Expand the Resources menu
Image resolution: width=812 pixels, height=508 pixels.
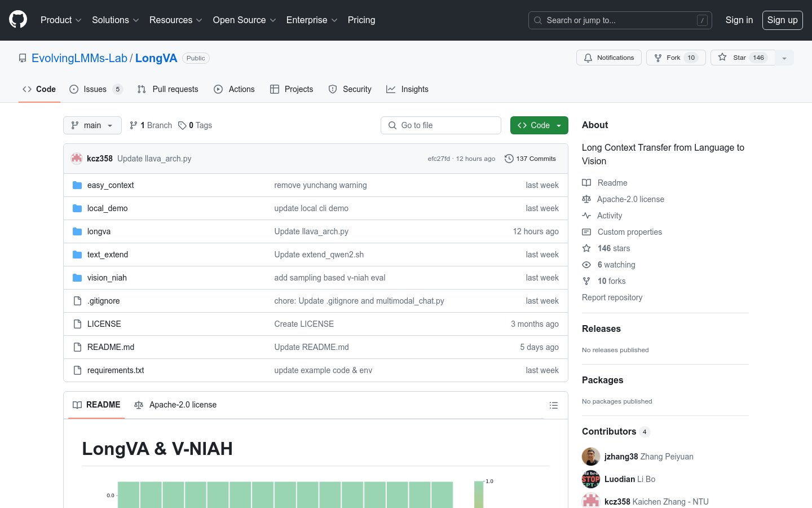click(176, 20)
